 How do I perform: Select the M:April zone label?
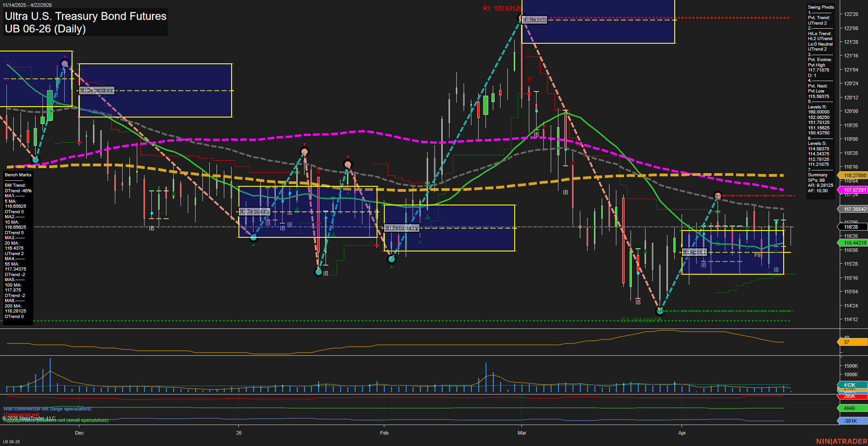click(x=694, y=251)
